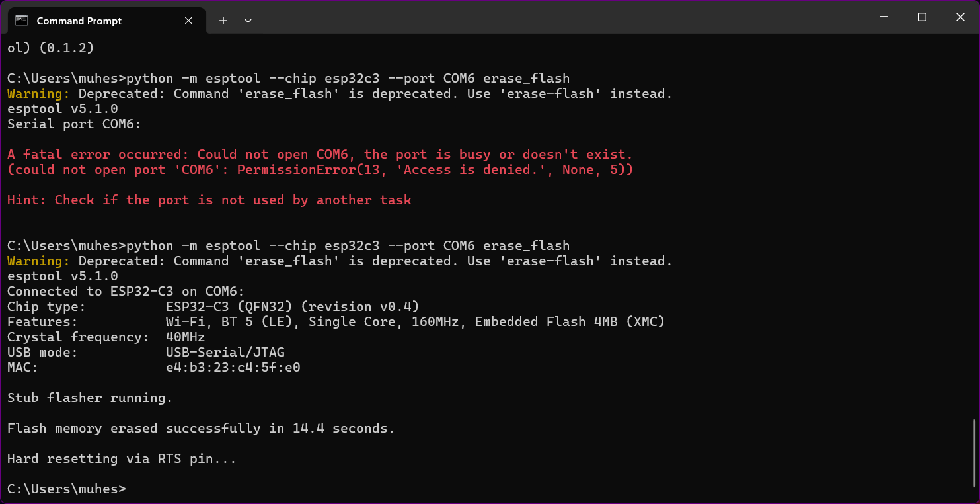This screenshot has height=504, width=980.
Task: Click the 'Flash memory erased successfully' line
Action: (200, 429)
